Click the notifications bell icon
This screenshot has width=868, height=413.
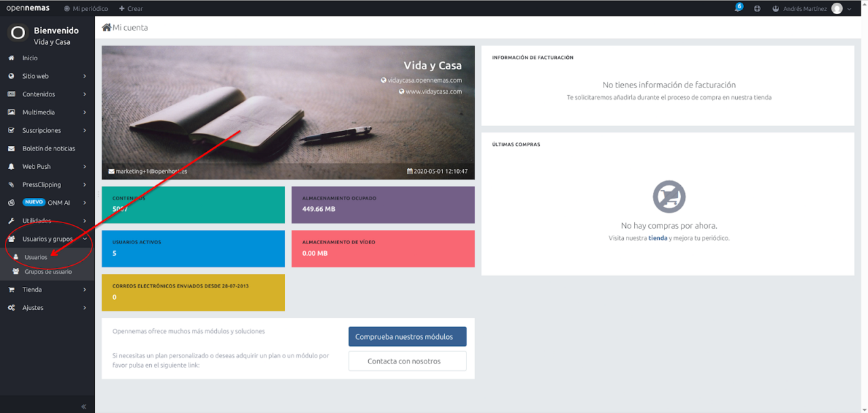(x=737, y=9)
